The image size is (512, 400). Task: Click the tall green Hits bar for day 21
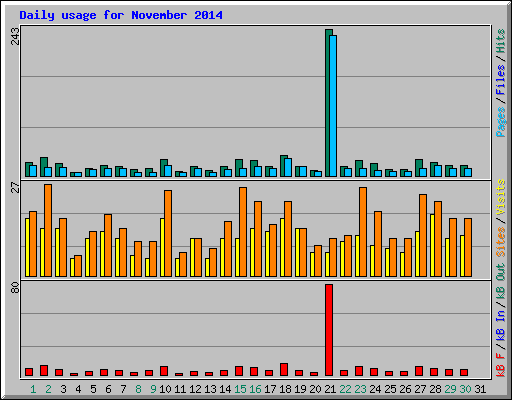(x=327, y=103)
